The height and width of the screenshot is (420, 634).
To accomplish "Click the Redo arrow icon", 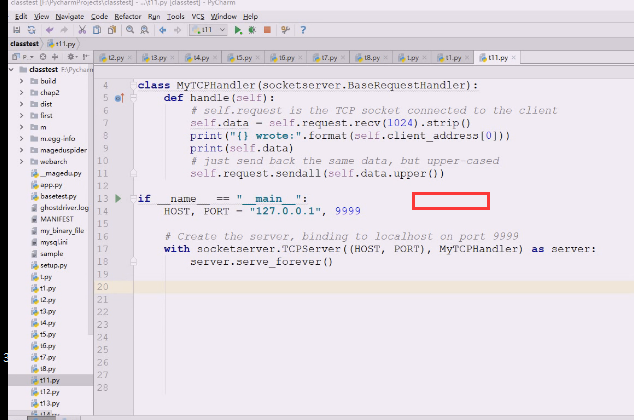I will tap(64, 30).
